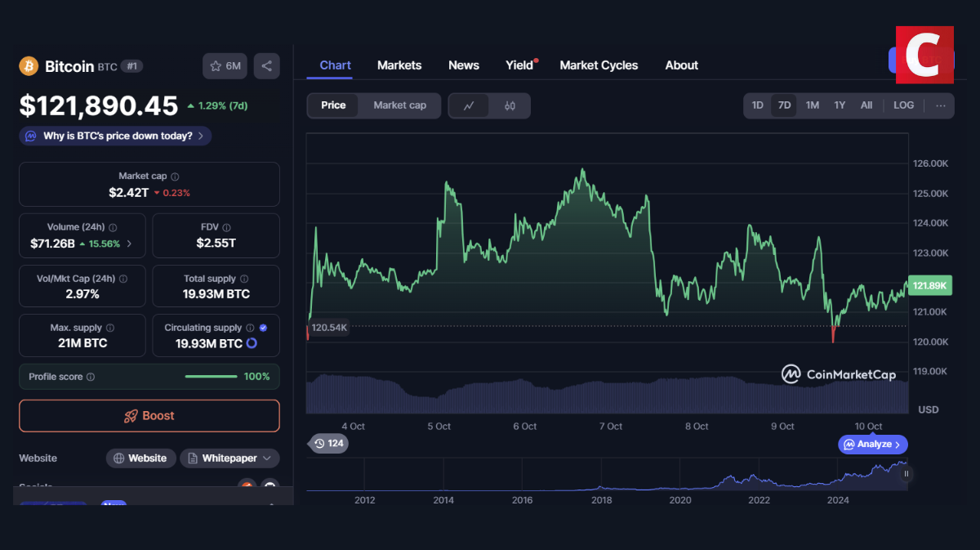Select the Market cap chart toggle
980x550 pixels.
(399, 105)
